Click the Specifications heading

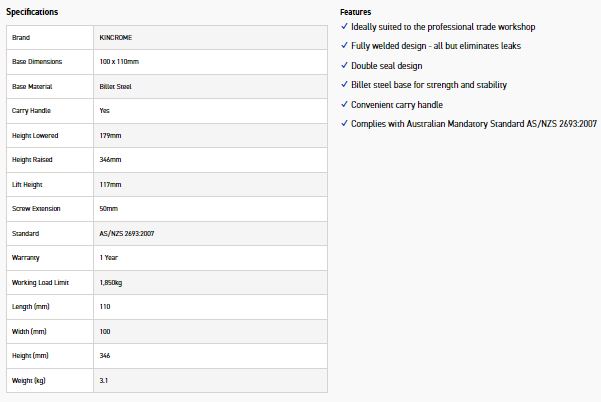tap(32, 12)
